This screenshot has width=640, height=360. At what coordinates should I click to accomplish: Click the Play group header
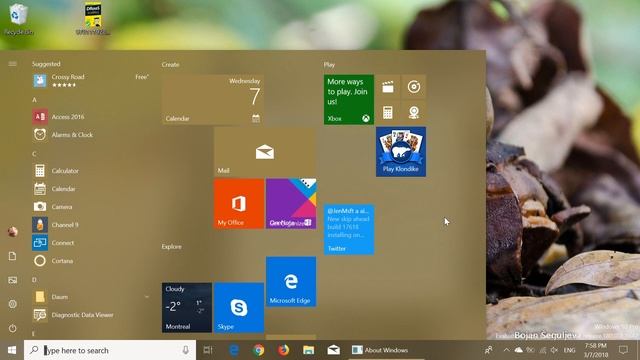tap(329, 64)
